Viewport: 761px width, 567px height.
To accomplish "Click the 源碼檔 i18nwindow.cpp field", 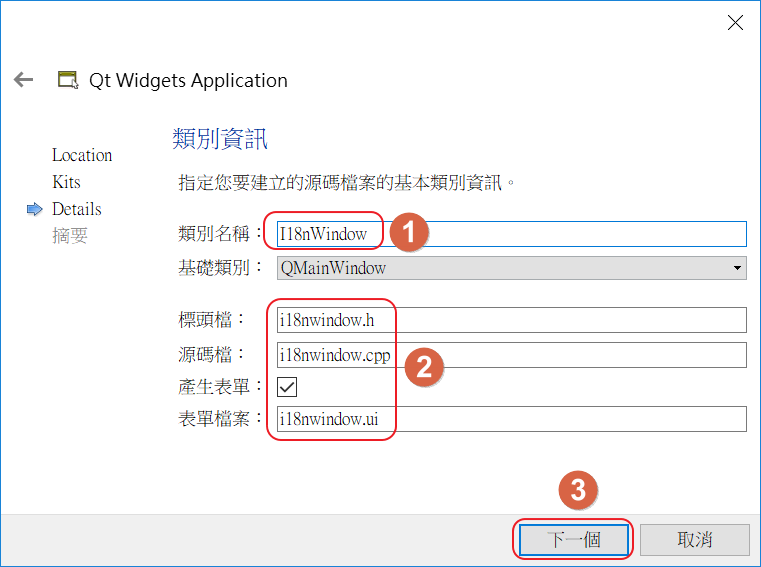I will (512, 355).
